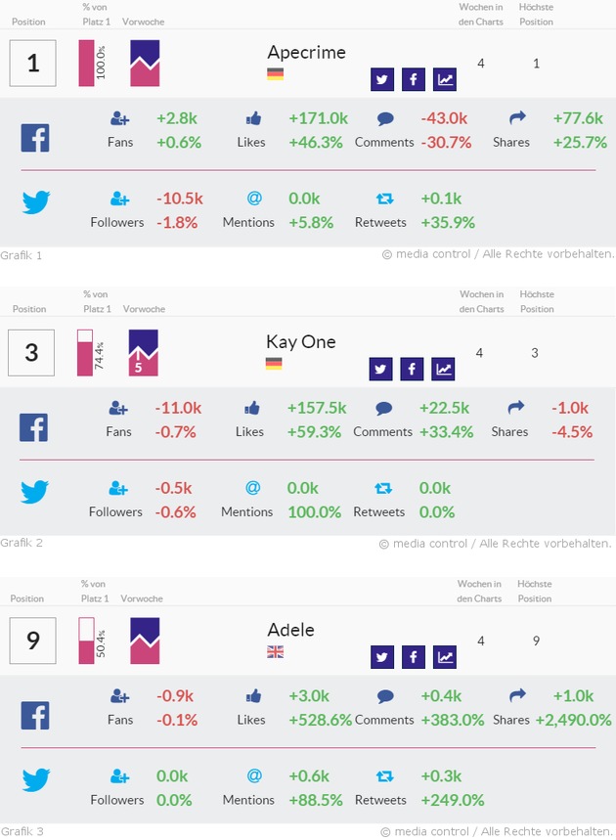Show Adele's chart trend icon
Viewport: 616px width, 840px height.
coord(445,657)
